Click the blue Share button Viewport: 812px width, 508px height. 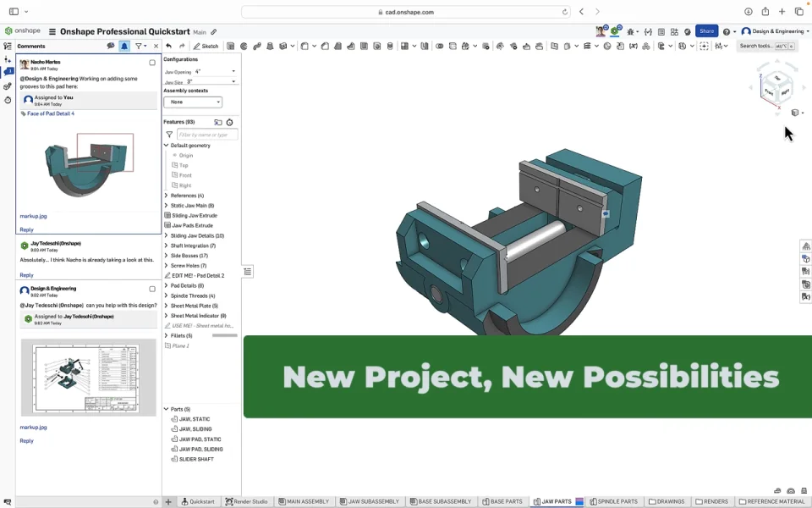click(x=707, y=31)
